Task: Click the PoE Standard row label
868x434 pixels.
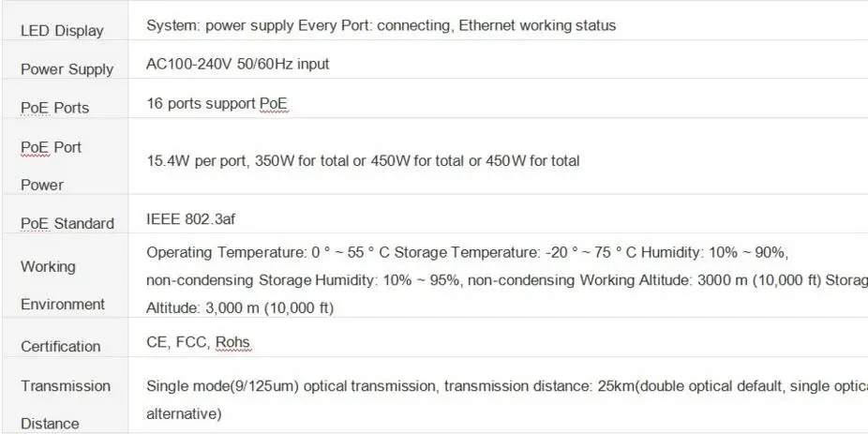Action: click(x=67, y=223)
